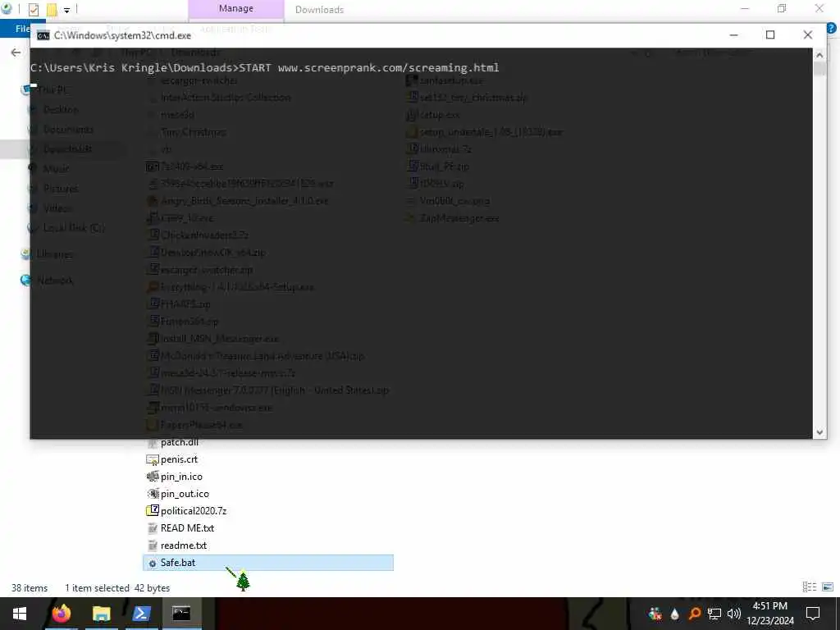Switch to the Manage ribbon tab
The width and height of the screenshot is (840, 630).
point(235,8)
